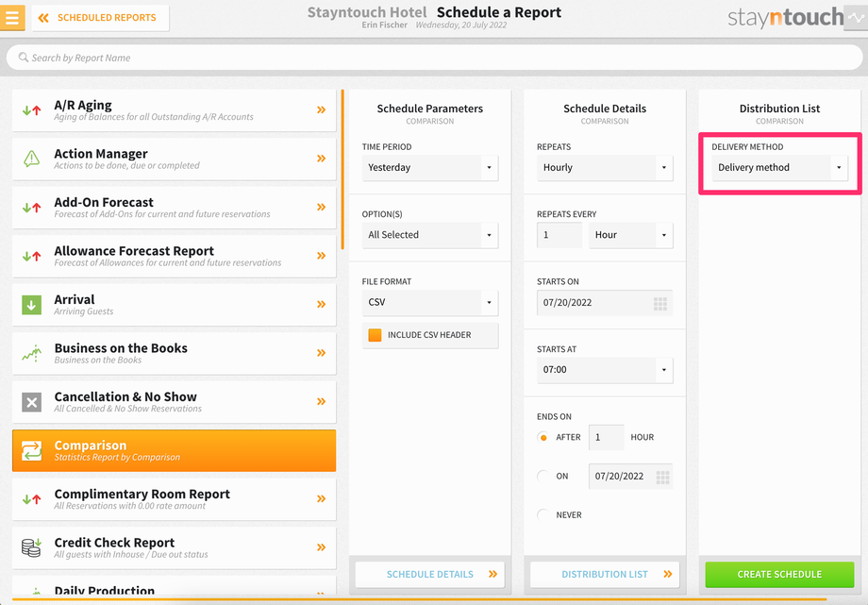
Task: Click the Ends On date field
Action: pos(630,477)
